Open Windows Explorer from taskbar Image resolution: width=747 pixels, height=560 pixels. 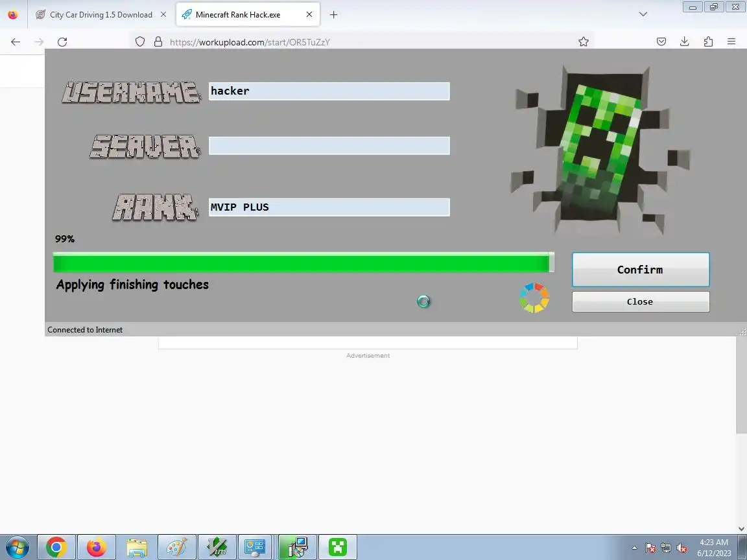click(137, 547)
